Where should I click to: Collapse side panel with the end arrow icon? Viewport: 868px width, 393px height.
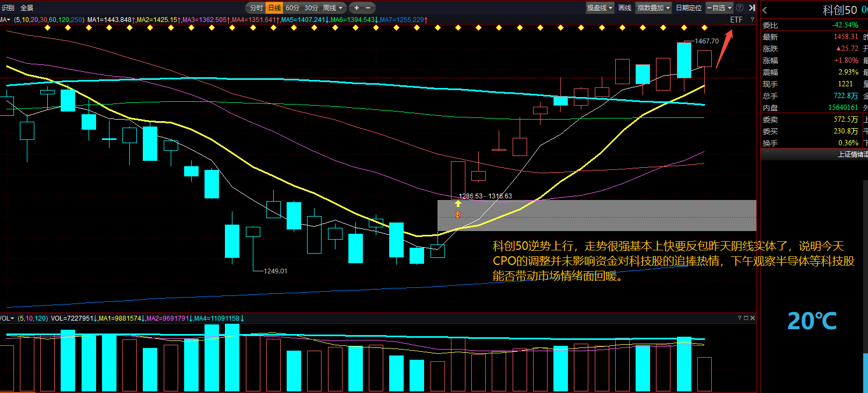[x=752, y=8]
